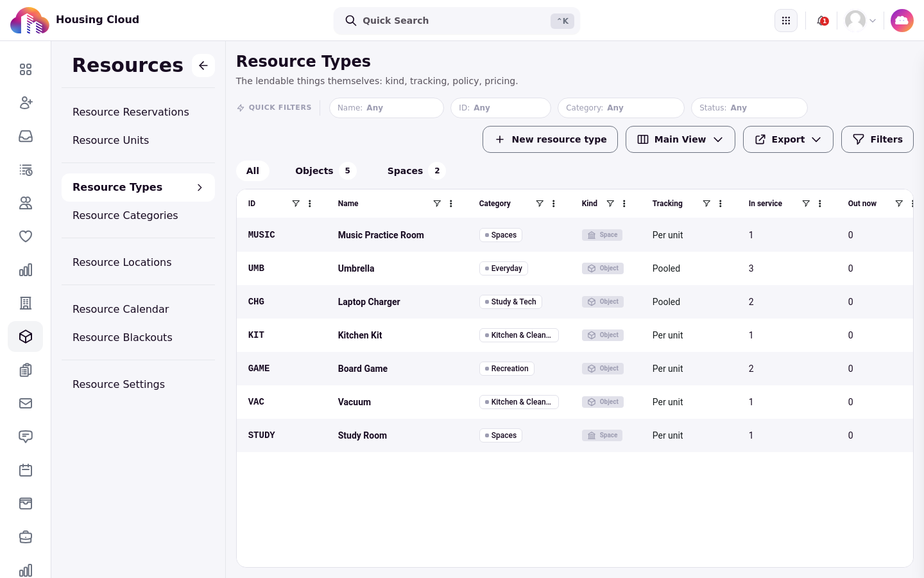Focus the Quick Search field
The height and width of the screenshot is (578, 924).
[x=457, y=21]
